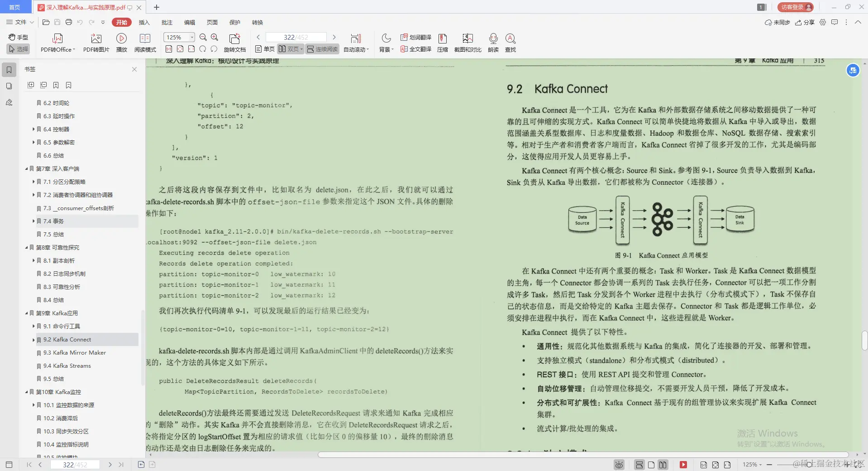This screenshot has height=471, width=868.
Task: Start 朗读 read-aloud for the document
Action: [x=493, y=43]
